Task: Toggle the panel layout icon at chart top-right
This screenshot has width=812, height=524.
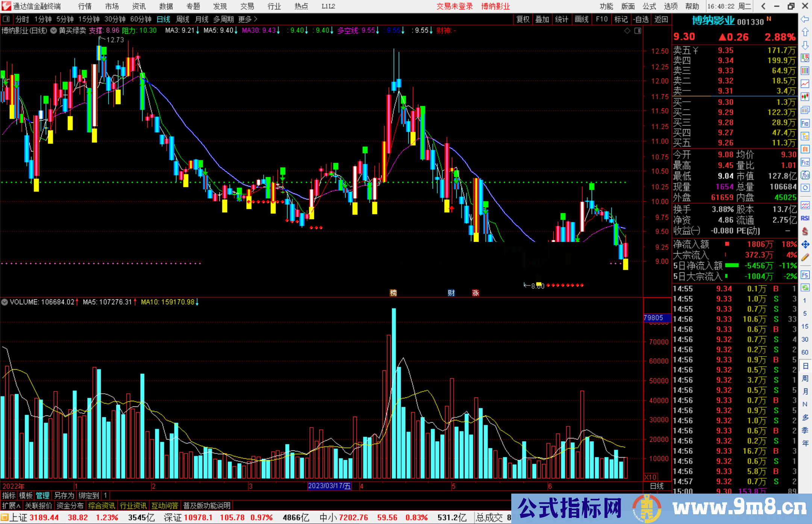Action: (638, 31)
